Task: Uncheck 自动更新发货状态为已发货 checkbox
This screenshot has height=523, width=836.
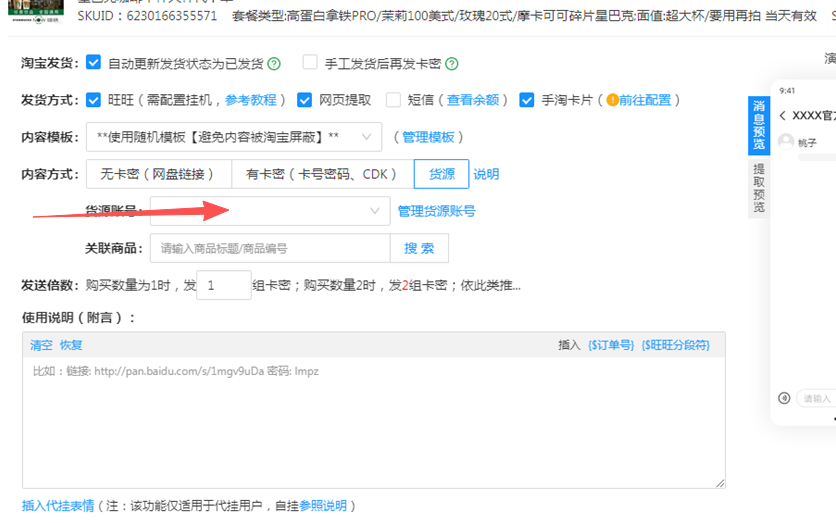Action: pyautogui.click(x=94, y=63)
